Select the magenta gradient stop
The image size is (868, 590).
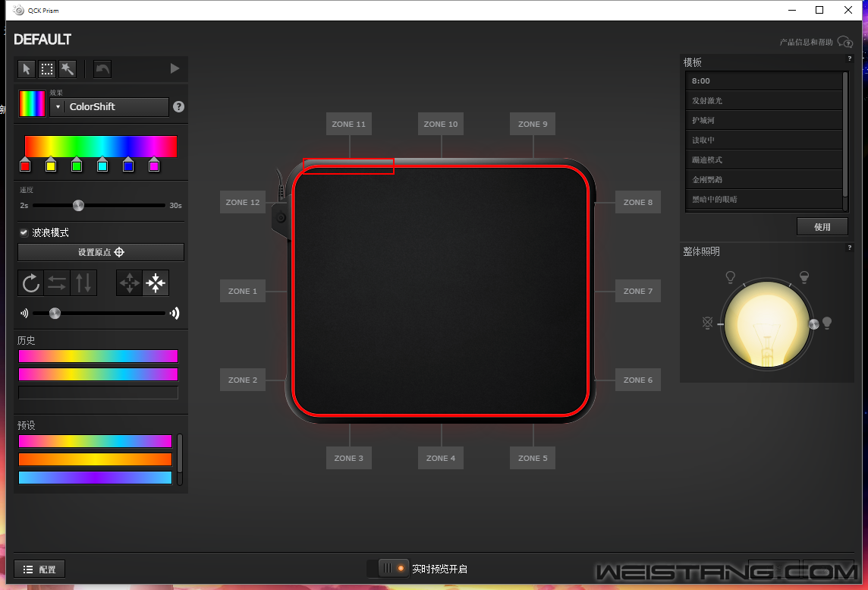(x=154, y=165)
